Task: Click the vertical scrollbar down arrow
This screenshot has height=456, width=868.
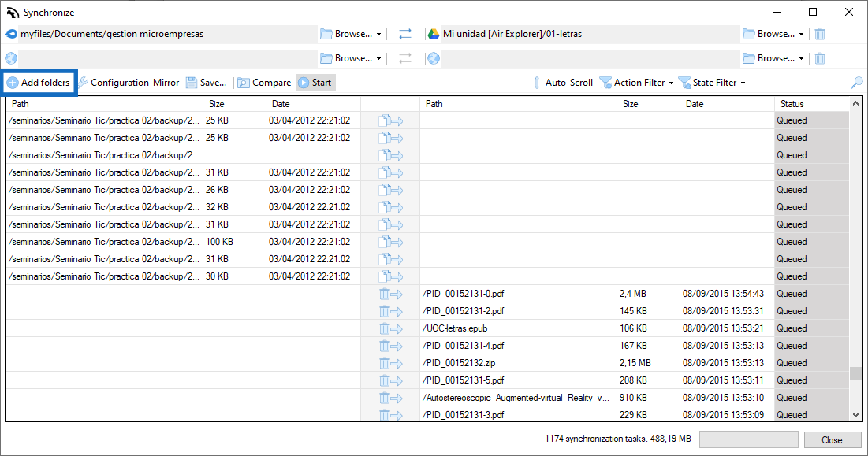Action: (x=856, y=415)
